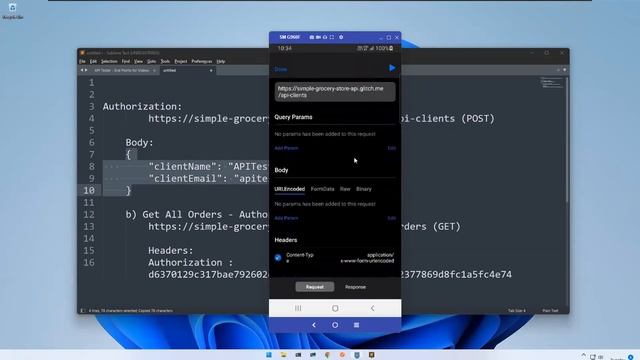Open the Recycle Bin desktop icon
640x360 pixels.
coord(13,11)
